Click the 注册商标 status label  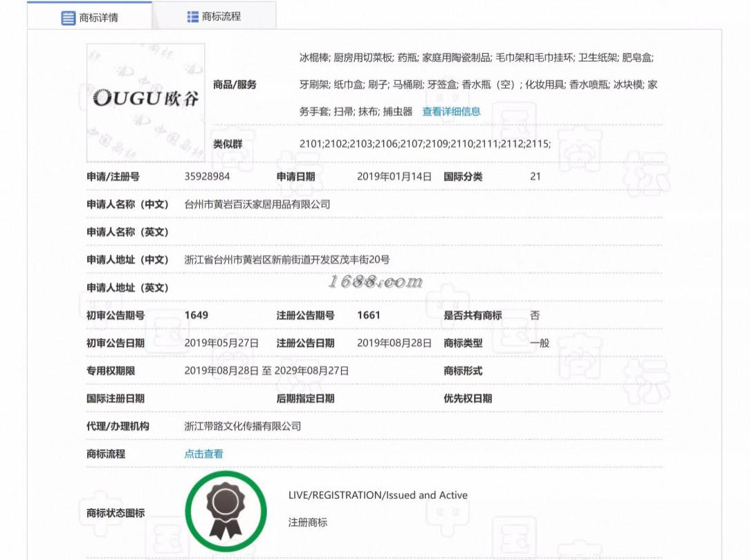[x=308, y=522]
